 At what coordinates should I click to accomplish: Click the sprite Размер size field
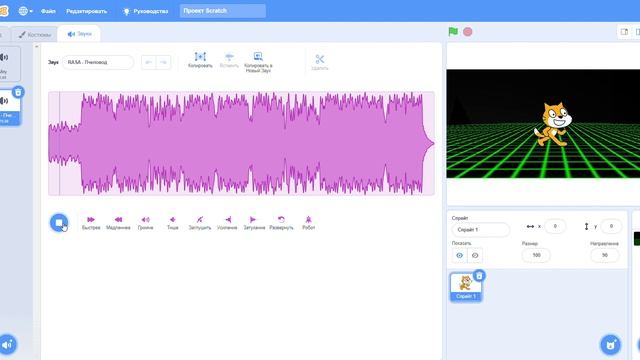click(536, 255)
